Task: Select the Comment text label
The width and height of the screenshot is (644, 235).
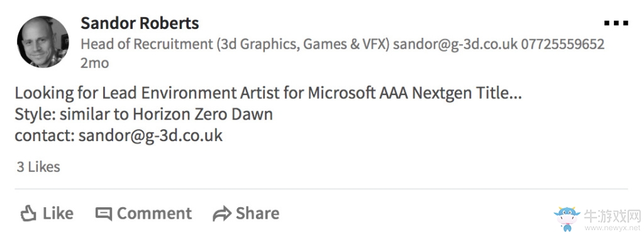Action: pyautogui.click(x=154, y=213)
